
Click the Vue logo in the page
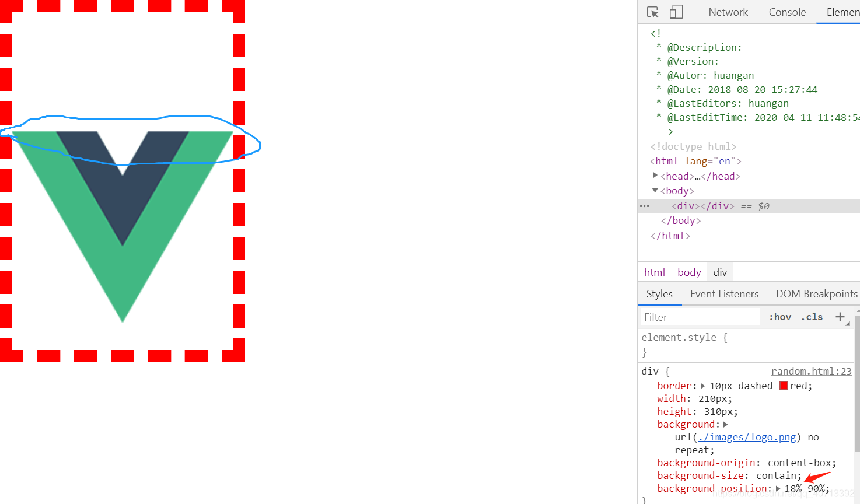(x=123, y=226)
